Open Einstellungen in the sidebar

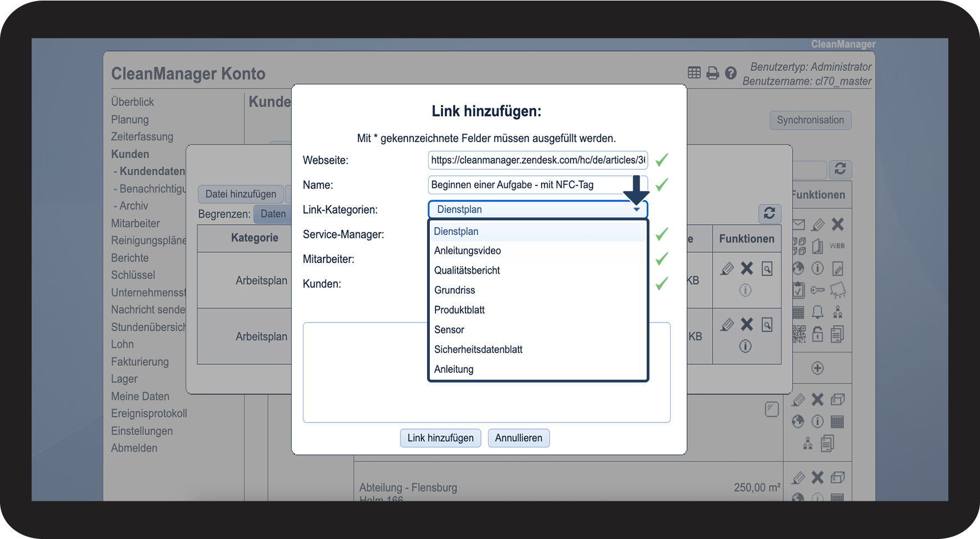tap(142, 431)
